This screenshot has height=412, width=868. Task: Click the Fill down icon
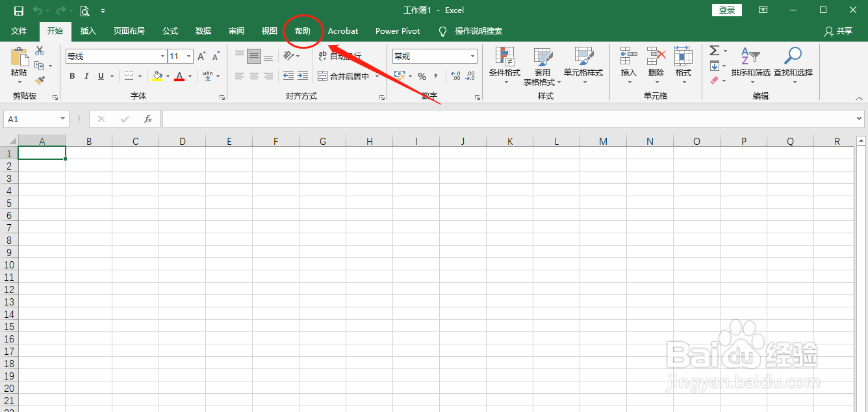pyautogui.click(x=714, y=66)
